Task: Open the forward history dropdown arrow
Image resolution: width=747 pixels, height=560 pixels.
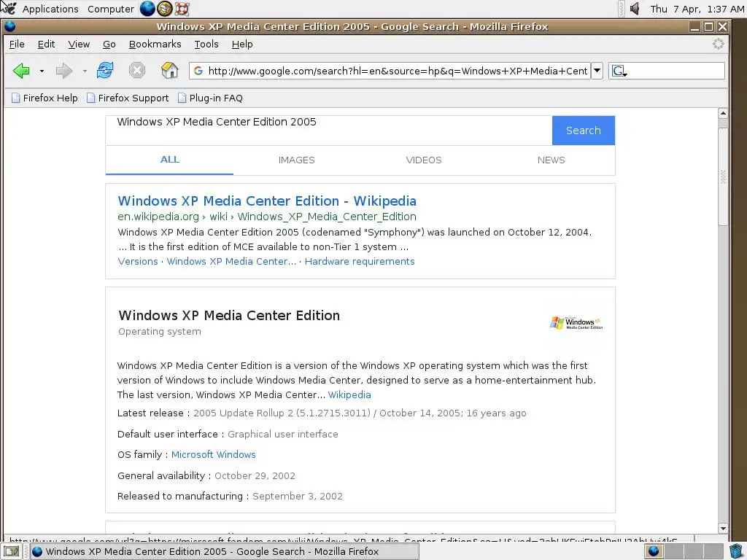Action: click(85, 71)
